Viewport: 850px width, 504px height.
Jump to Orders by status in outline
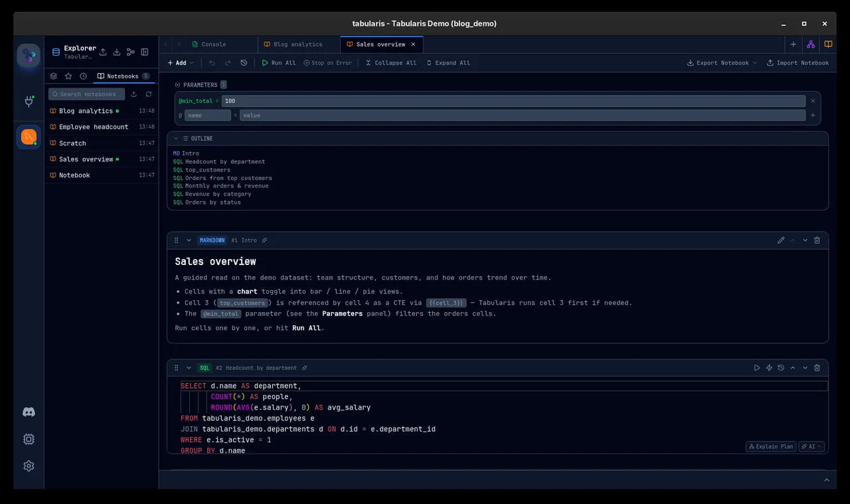(x=212, y=203)
